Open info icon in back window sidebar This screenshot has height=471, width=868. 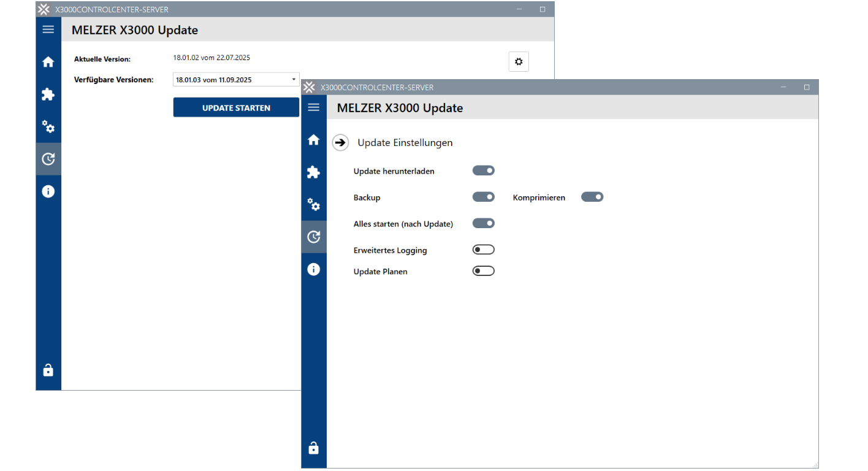click(x=48, y=191)
